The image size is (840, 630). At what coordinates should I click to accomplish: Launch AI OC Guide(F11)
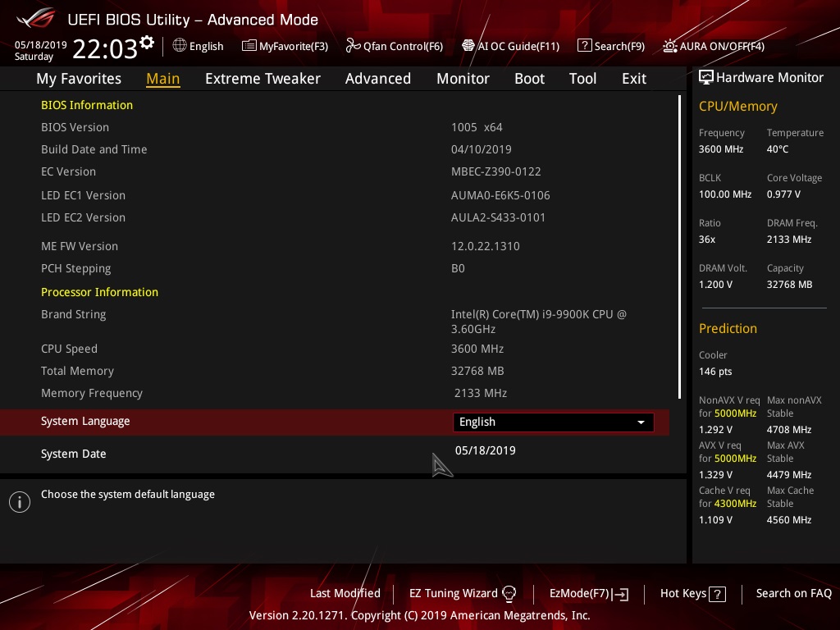[x=510, y=46]
